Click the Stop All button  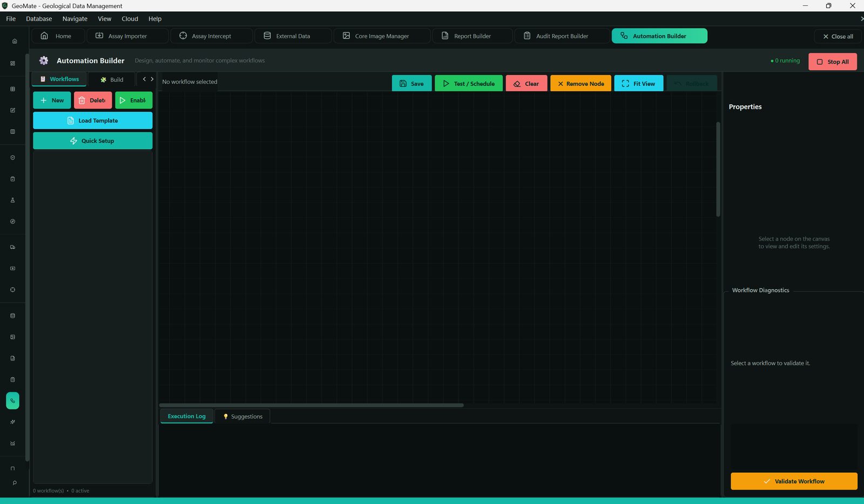point(832,62)
